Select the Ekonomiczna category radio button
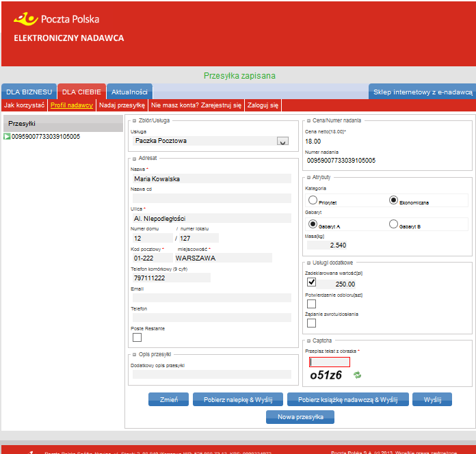476x454 pixels. click(x=393, y=200)
